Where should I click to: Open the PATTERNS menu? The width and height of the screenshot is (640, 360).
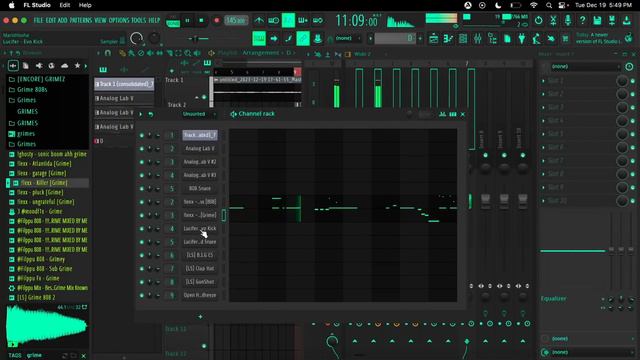pos(81,20)
